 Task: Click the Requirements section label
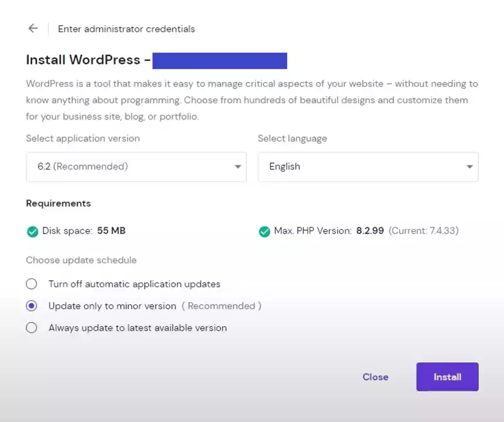[58, 203]
